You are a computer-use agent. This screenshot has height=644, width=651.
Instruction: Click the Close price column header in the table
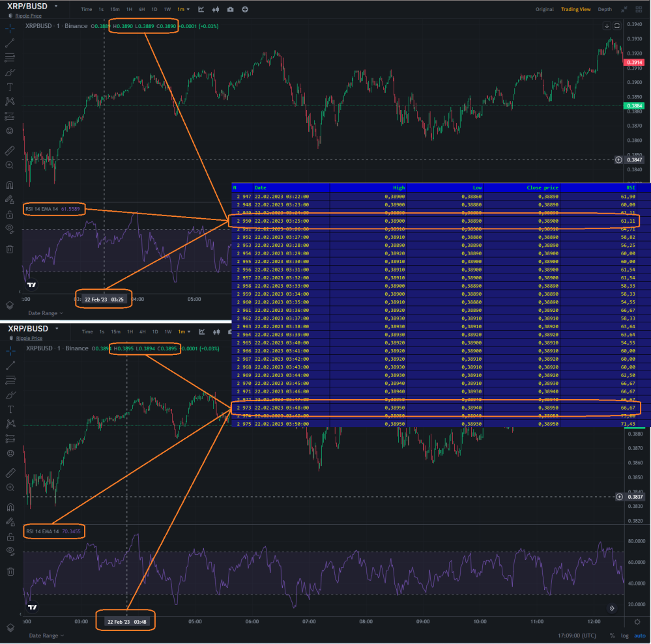(542, 188)
